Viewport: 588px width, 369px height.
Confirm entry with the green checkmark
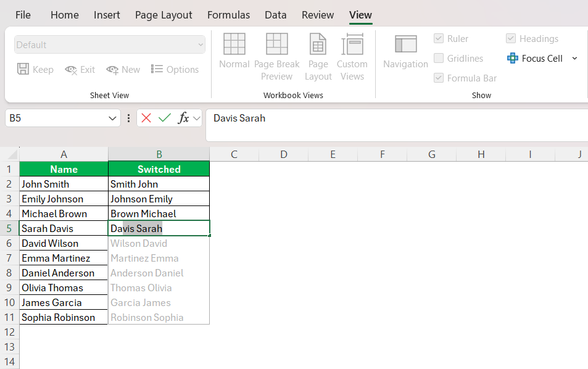tap(164, 118)
